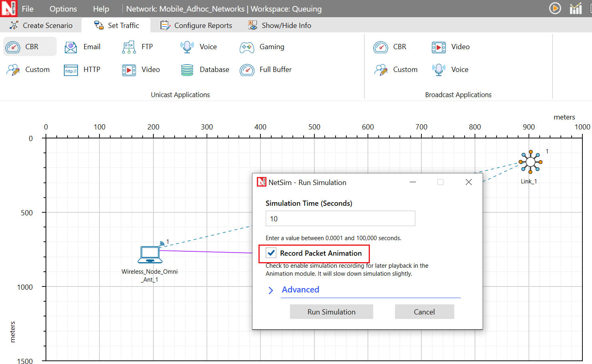
Task: Select the Link_1 adhoc link node
Action: click(530, 162)
